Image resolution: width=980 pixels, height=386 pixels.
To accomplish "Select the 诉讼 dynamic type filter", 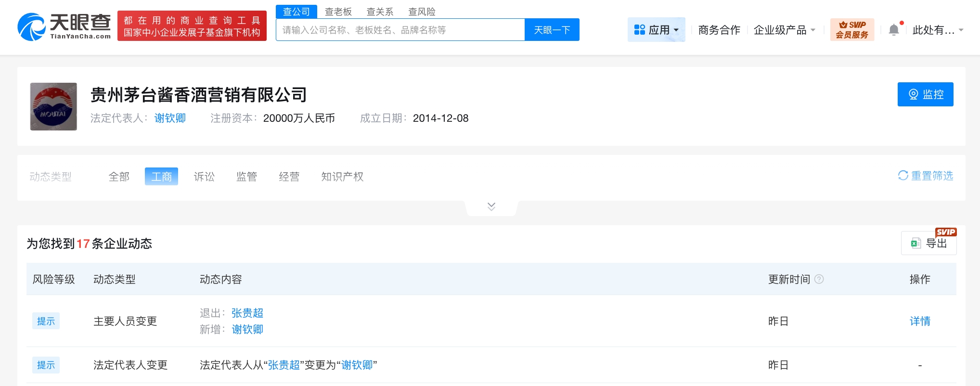I will click(204, 177).
